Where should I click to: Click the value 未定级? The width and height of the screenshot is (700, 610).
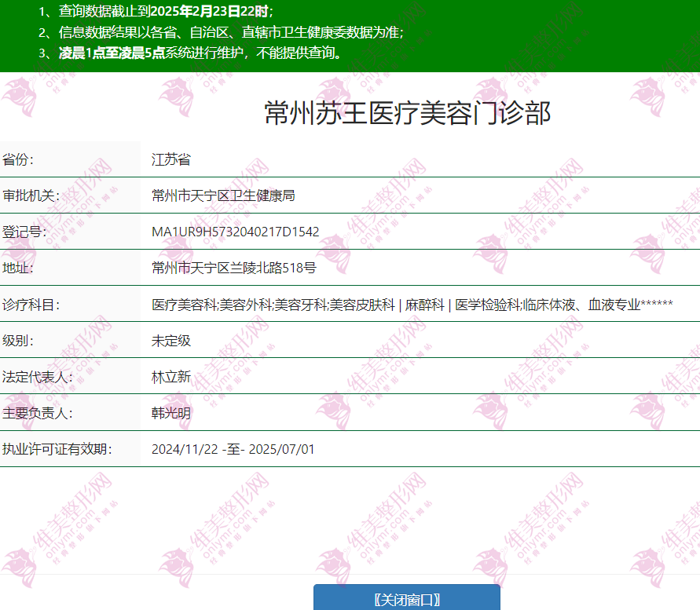pyautogui.click(x=171, y=341)
